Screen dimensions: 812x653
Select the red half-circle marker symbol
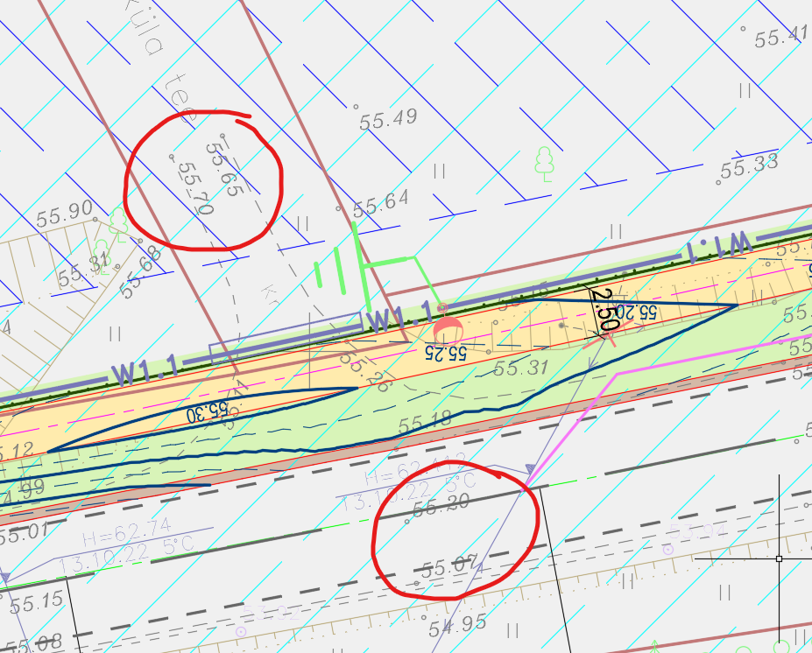tap(448, 331)
